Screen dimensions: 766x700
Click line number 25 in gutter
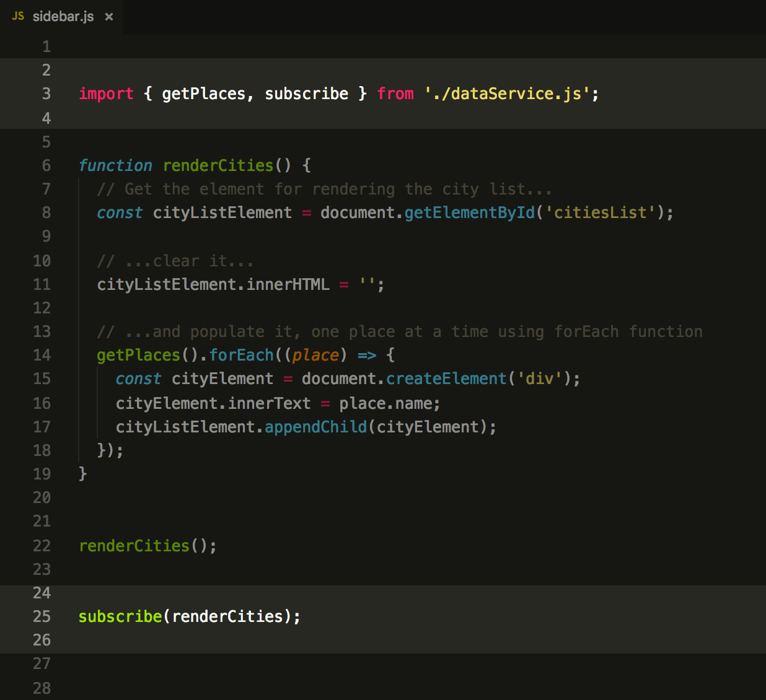(42, 616)
